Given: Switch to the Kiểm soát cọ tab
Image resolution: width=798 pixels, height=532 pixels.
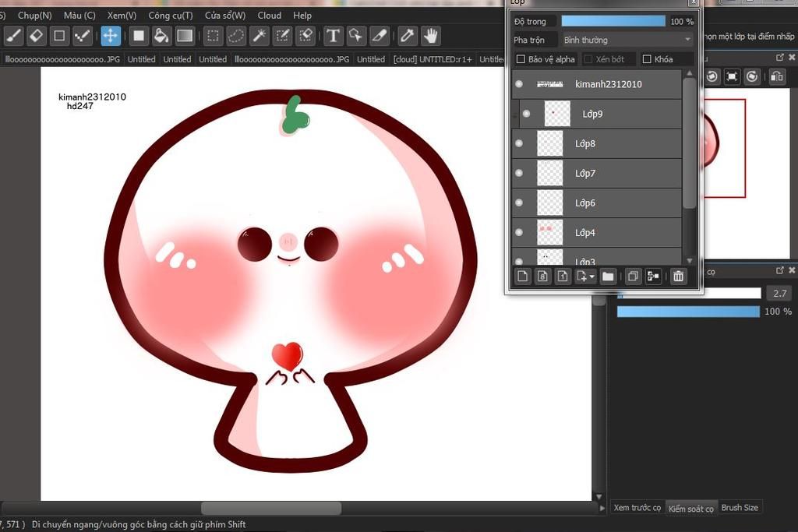Looking at the screenshot, I should (691, 509).
